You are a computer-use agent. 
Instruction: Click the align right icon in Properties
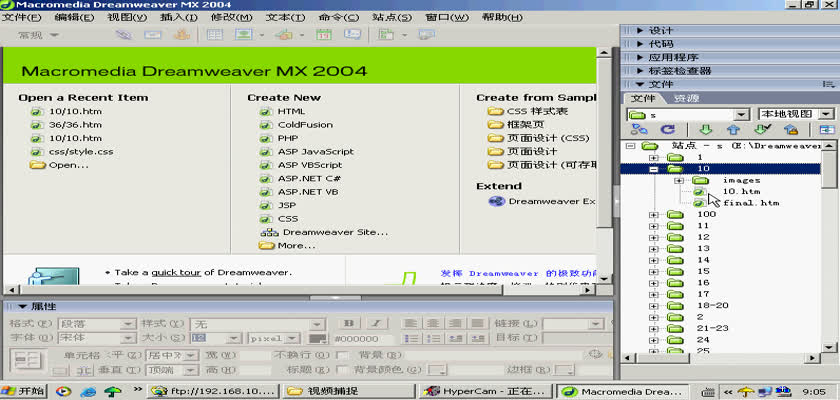coord(455,323)
